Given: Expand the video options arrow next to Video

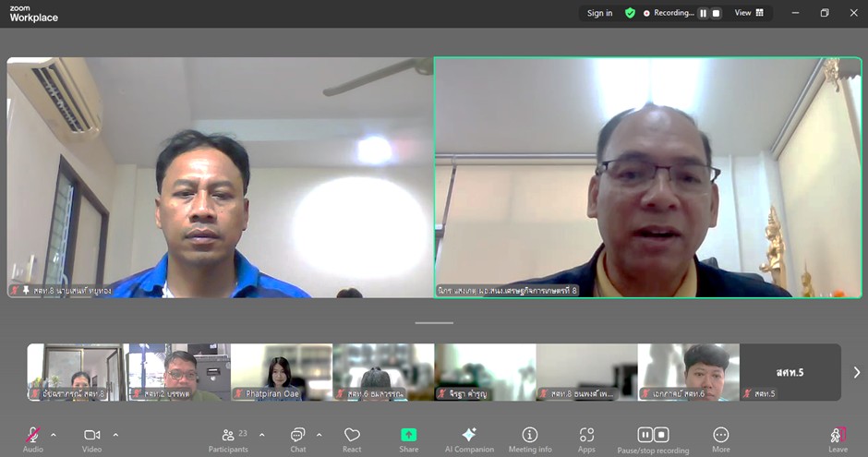Looking at the screenshot, I should 115,434.
